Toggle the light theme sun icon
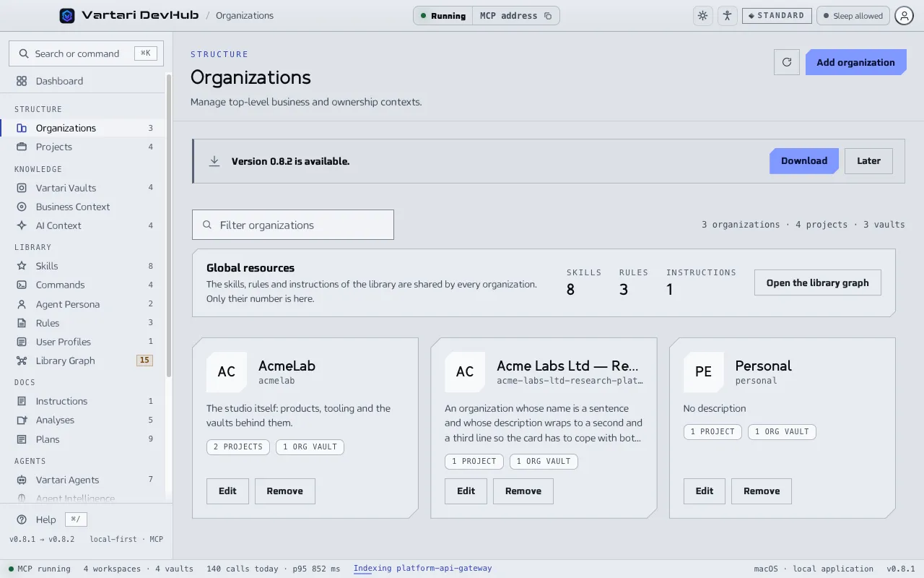This screenshot has width=924, height=578. click(x=702, y=15)
